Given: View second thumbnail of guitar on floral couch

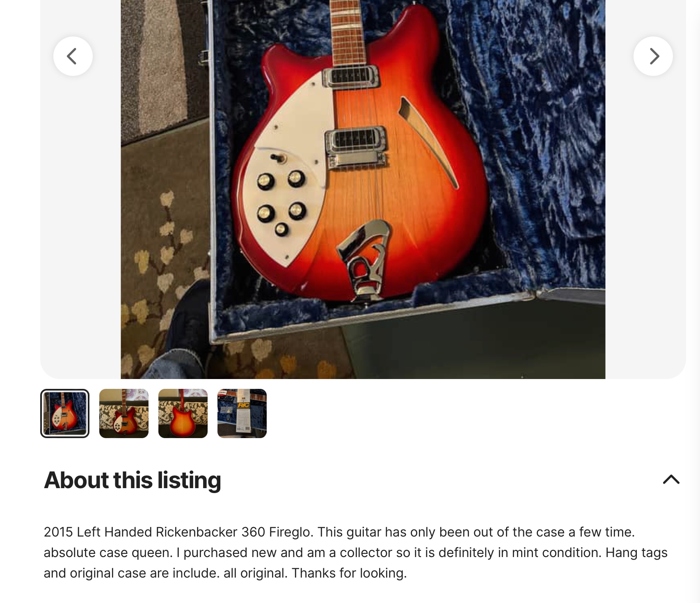Looking at the screenshot, I should coord(124,413).
